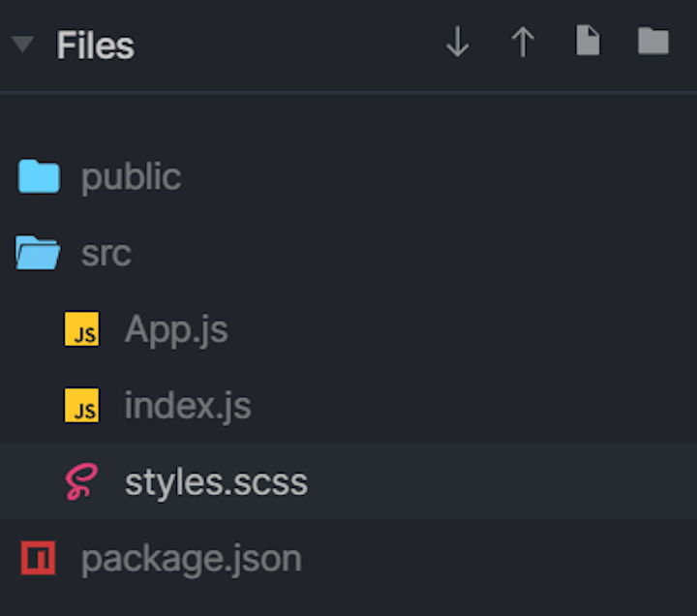Open the package.json file

pos(191,559)
